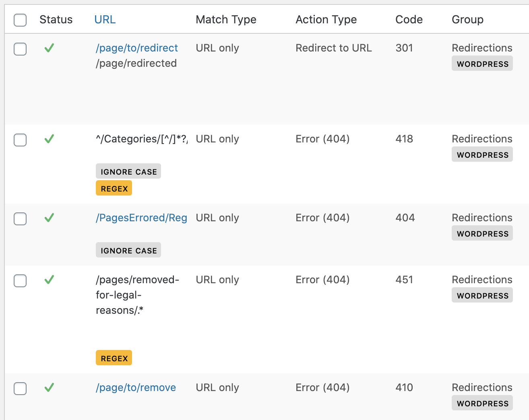This screenshot has width=529, height=420.
Task: Select the checkbox for /page/to/remove row
Action: pos(20,389)
